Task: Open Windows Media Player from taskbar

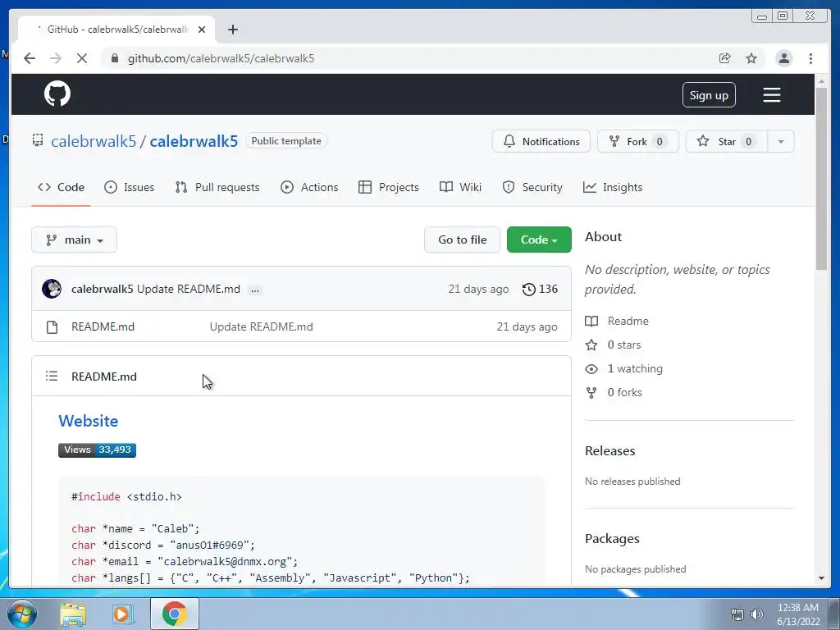Action: click(x=122, y=614)
